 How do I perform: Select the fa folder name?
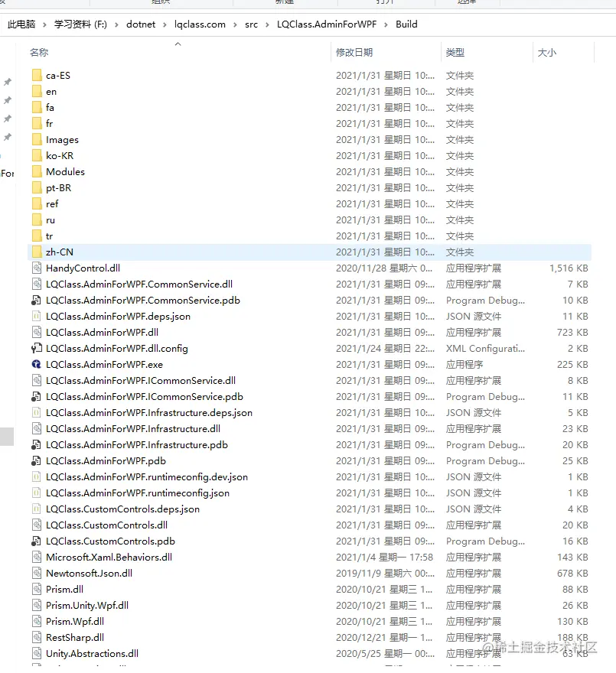click(50, 107)
